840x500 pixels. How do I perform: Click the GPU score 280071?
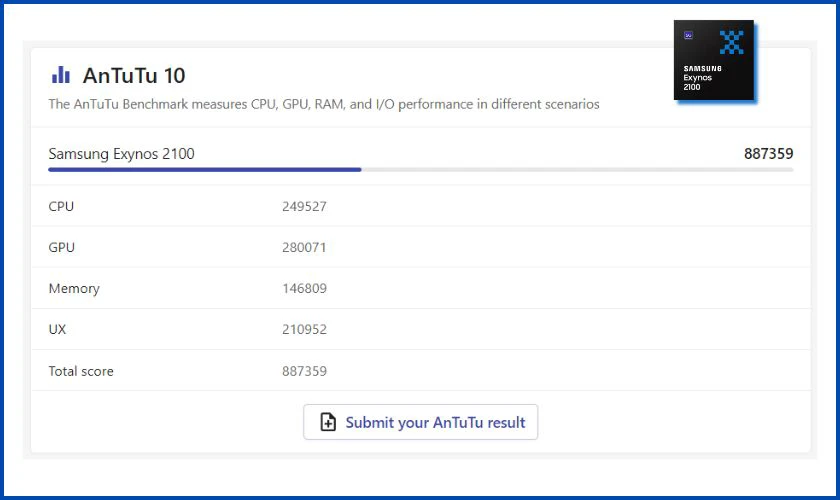pyautogui.click(x=304, y=248)
